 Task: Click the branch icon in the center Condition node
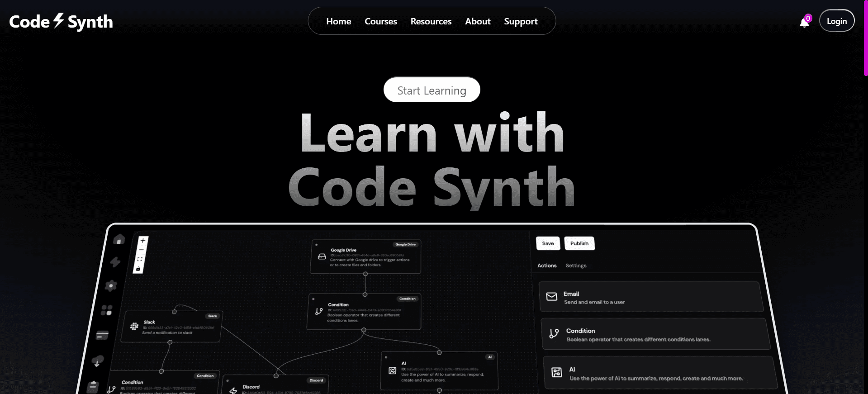pyautogui.click(x=319, y=311)
